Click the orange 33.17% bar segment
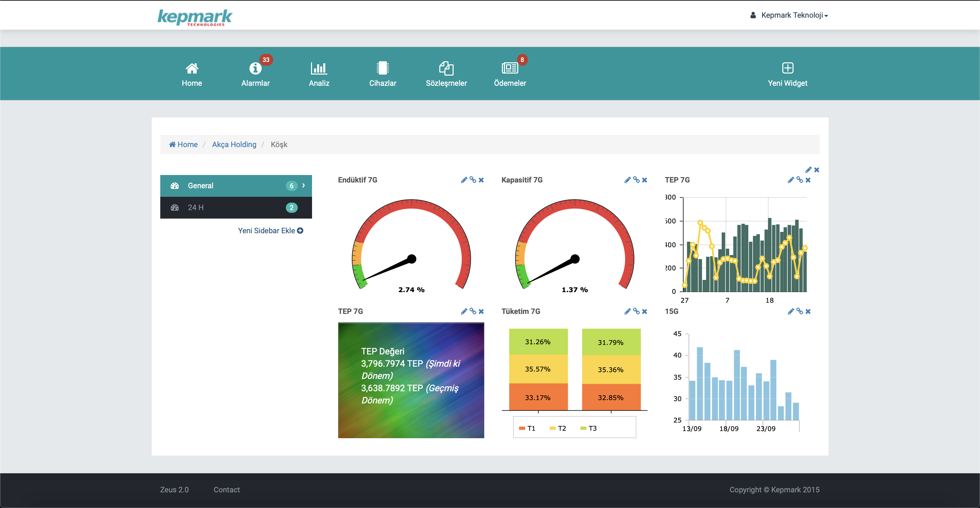This screenshot has width=980, height=508. click(x=538, y=397)
